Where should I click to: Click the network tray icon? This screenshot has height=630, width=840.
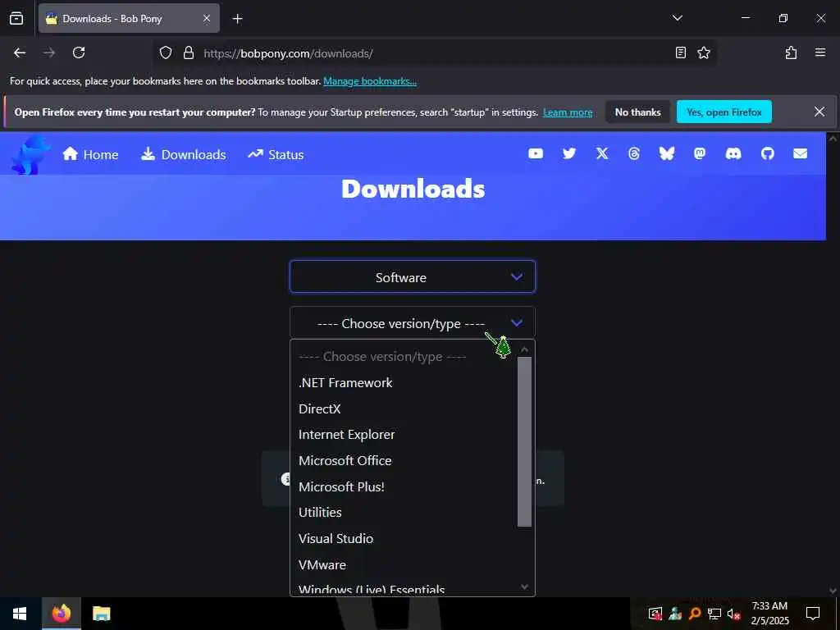(x=714, y=614)
